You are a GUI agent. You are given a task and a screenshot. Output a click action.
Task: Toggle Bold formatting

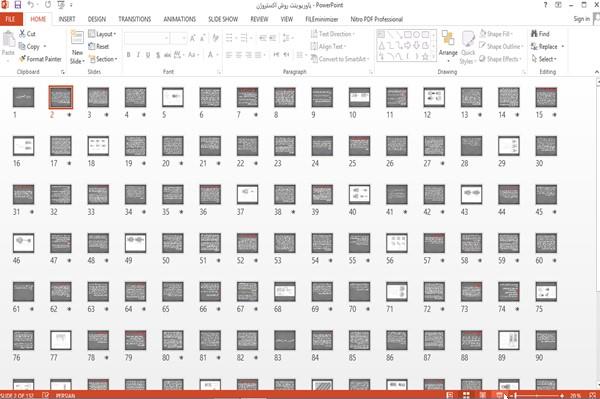tap(129, 55)
